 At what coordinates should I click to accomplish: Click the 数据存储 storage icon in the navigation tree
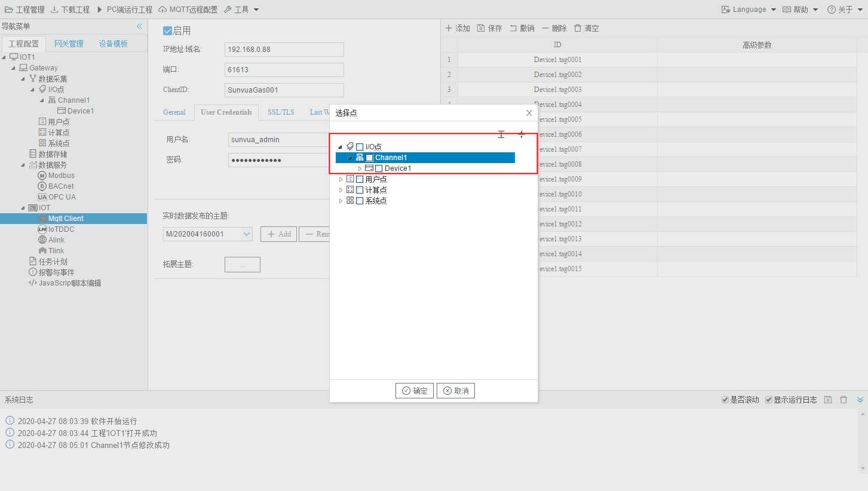[33, 154]
